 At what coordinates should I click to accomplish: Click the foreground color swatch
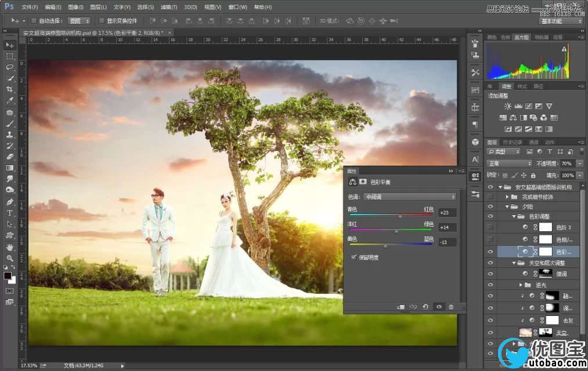click(8, 276)
